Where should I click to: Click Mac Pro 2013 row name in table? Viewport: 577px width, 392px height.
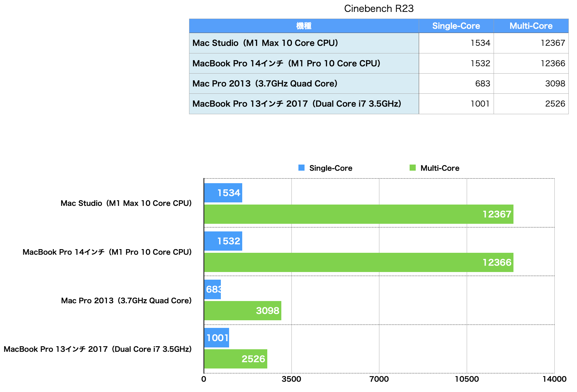(265, 84)
